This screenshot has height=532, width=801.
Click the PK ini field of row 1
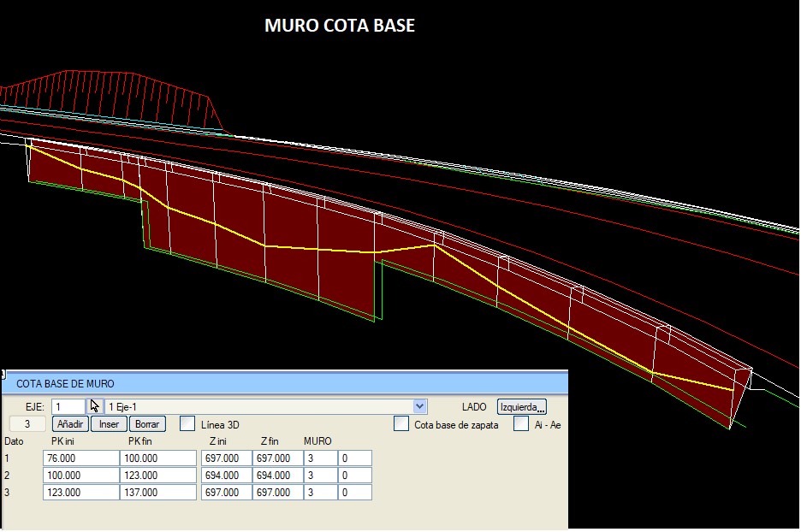click(81, 458)
